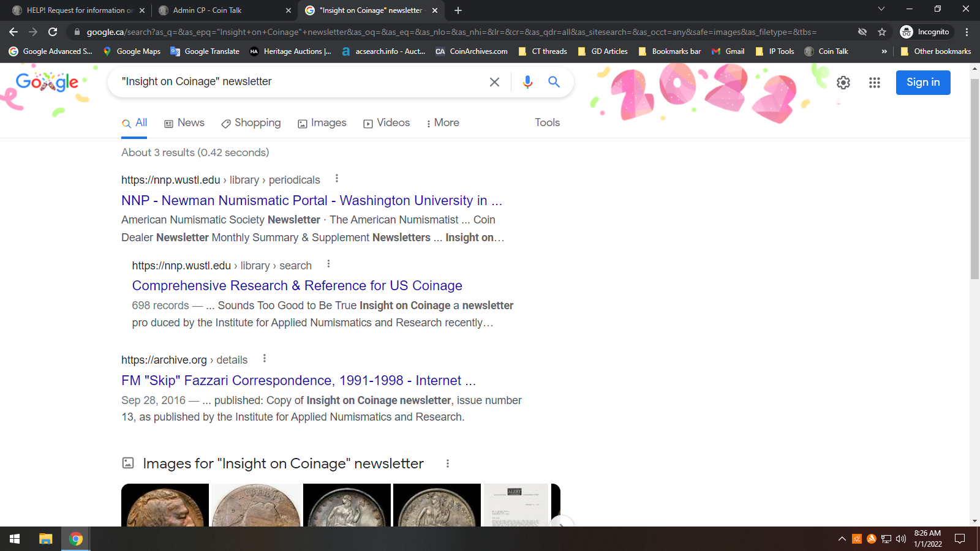Open the Windows notification center
Image resolution: width=980 pixels, height=551 pixels.
point(960,539)
